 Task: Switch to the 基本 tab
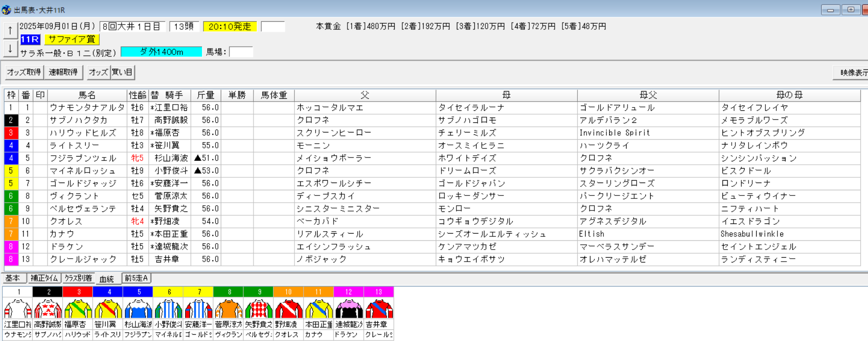[13, 278]
